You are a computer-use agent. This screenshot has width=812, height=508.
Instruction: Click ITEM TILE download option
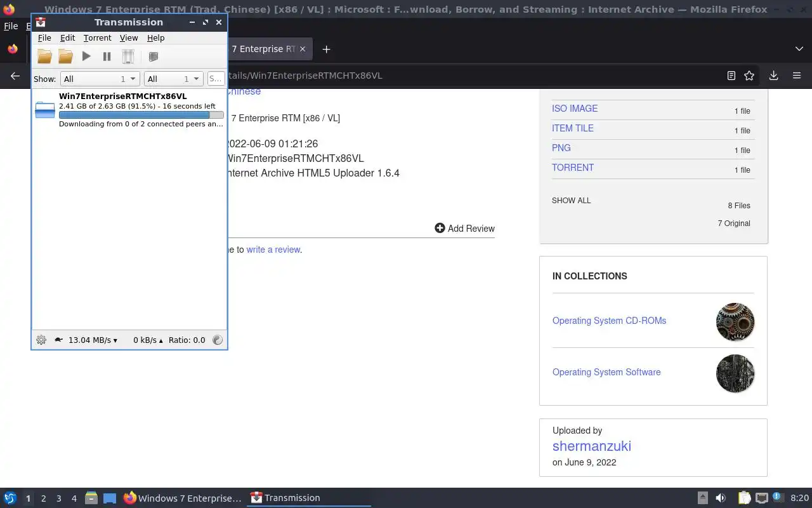(573, 128)
